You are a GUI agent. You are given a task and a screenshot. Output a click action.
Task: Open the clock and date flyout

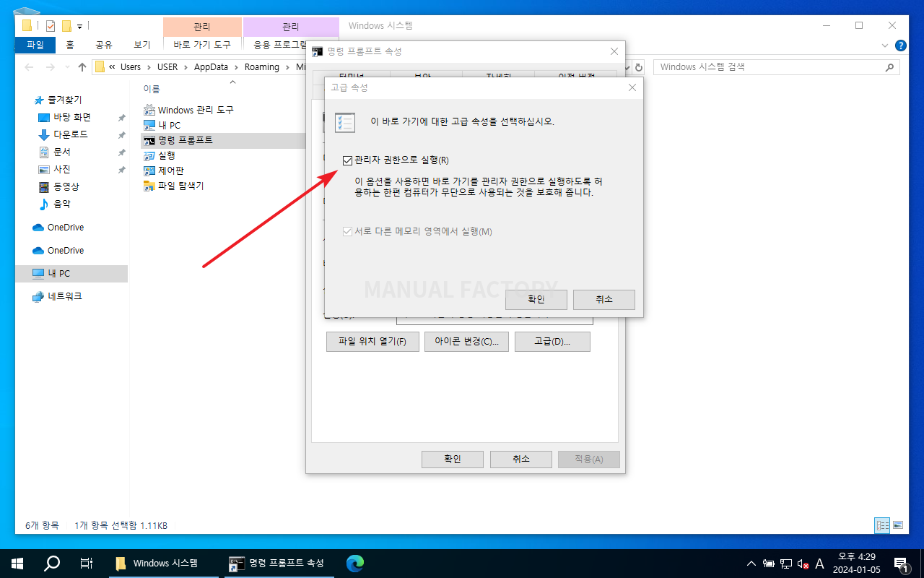pos(856,563)
